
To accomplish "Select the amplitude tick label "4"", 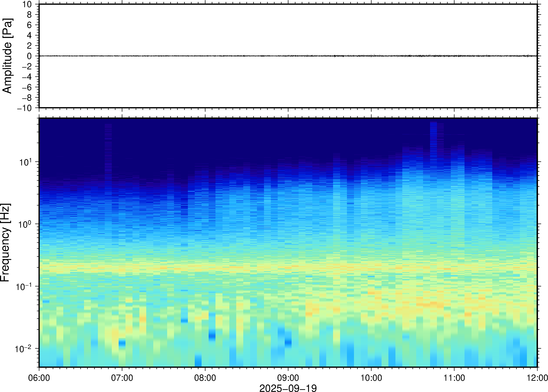I will click(x=29, y=35).
